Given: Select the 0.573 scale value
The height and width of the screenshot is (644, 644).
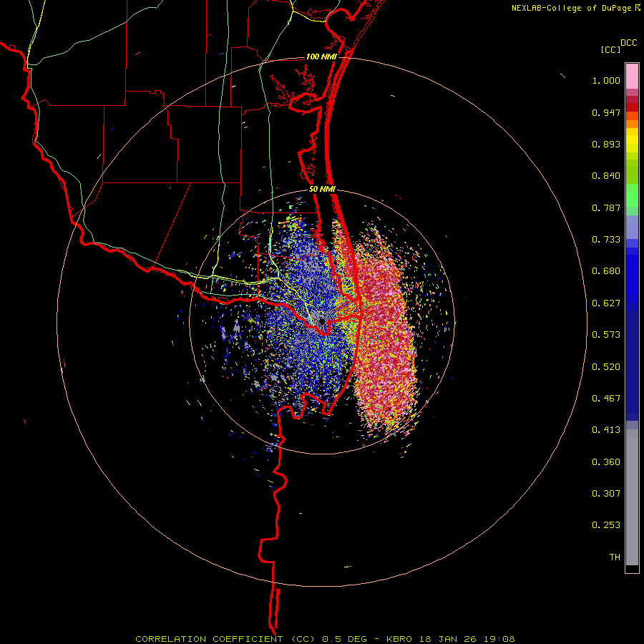Looking at the screenshot, I should (x=606, y=335).
